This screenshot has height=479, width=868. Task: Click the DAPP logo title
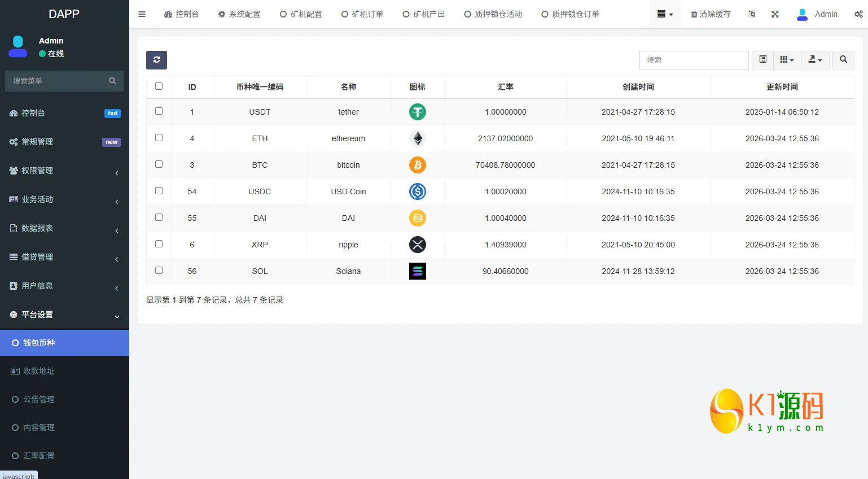(x=64, y=14)
